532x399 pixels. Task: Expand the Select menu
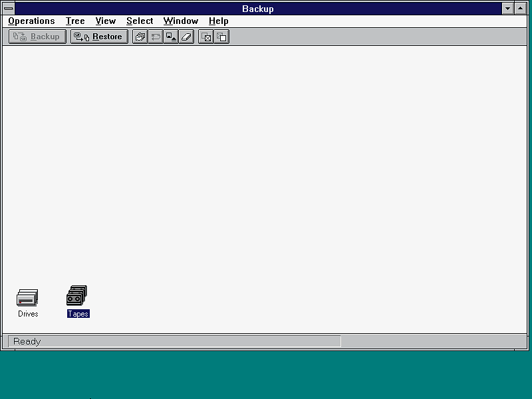coord(140,21)
